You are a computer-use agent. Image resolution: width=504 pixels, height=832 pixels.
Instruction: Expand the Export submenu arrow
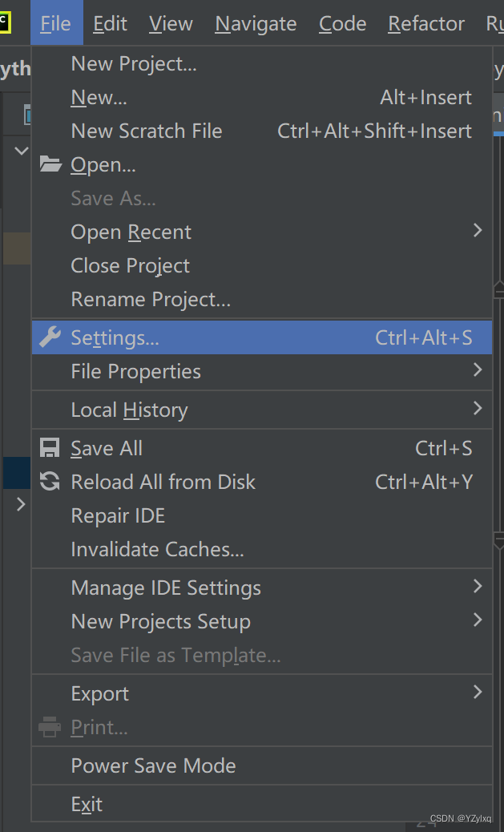point(478,693)
